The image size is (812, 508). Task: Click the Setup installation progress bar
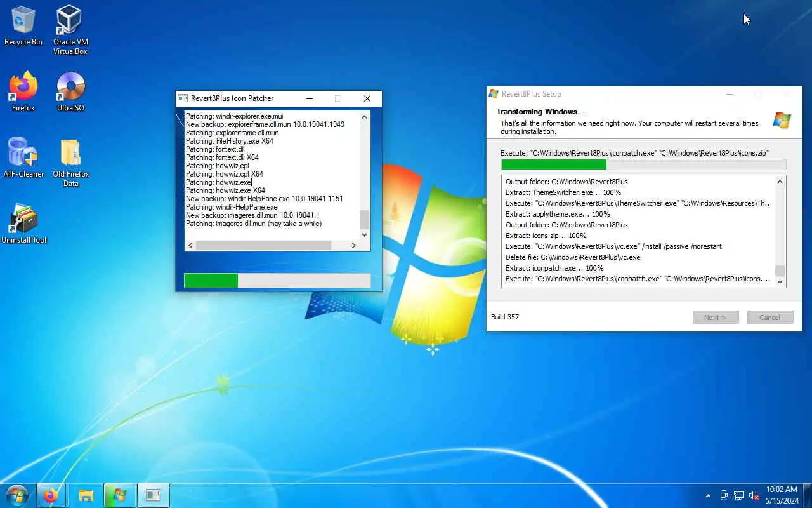643,164
